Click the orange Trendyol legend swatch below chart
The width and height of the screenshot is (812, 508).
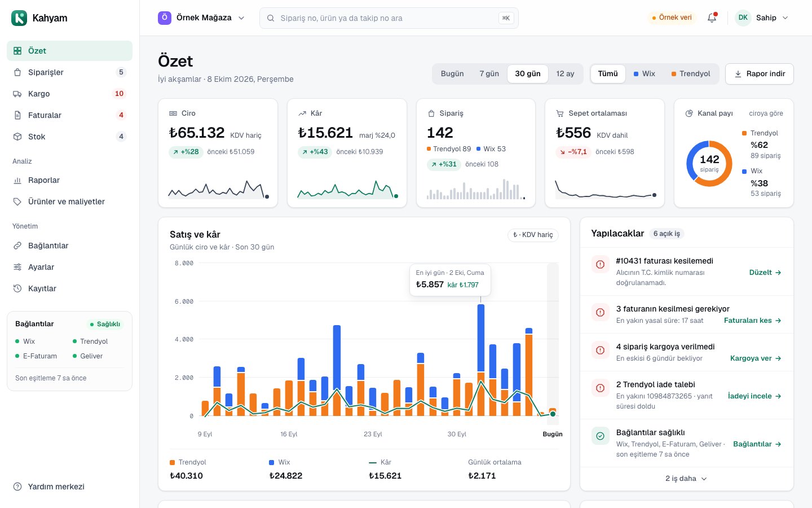pos(172,462)
